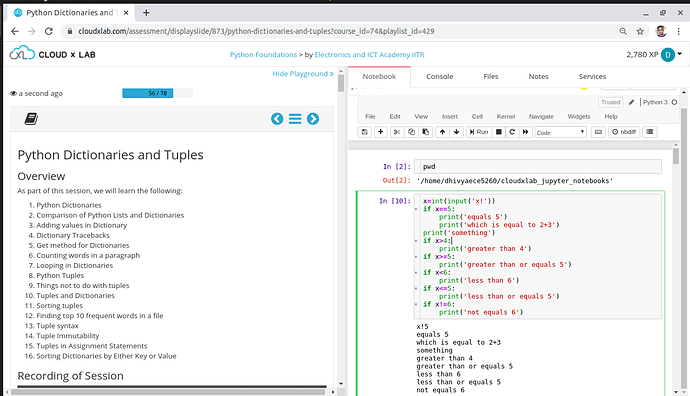The width and height of the screenshot is (690, 396).
Task: Open Electronics and ICT Academy IITR link
Action: tap(369, 55)
